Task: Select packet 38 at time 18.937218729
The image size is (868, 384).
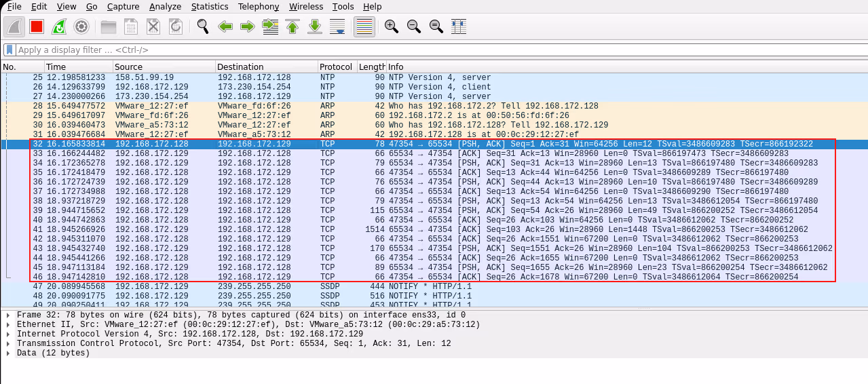Action: click(434, 201)
